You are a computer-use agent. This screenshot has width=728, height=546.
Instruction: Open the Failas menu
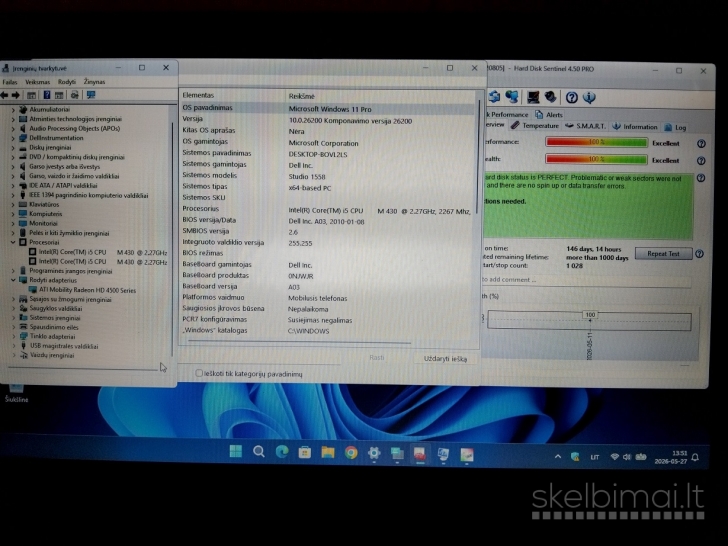click(x=10, y=82)
